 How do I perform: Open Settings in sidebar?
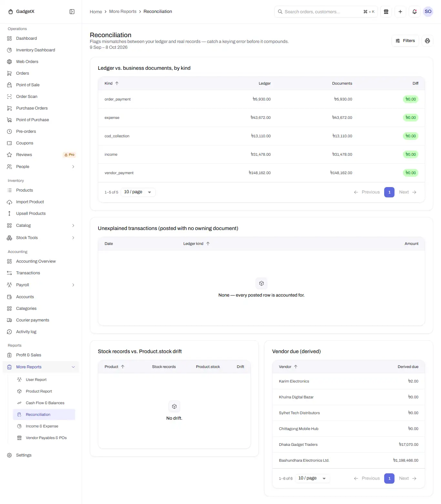pos(41,455)
